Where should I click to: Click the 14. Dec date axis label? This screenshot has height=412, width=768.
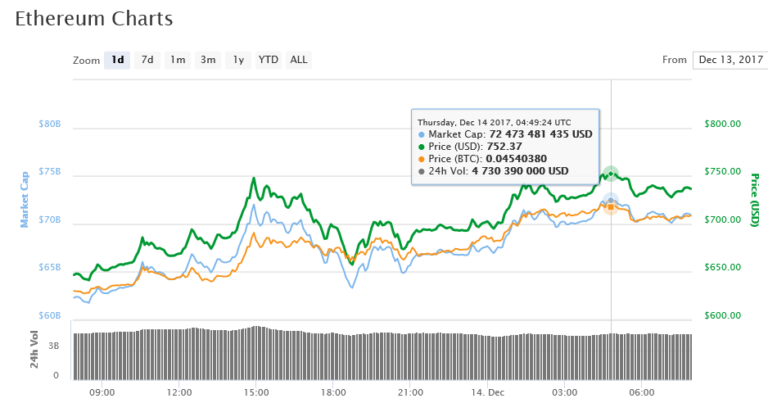tap(487, 392)
